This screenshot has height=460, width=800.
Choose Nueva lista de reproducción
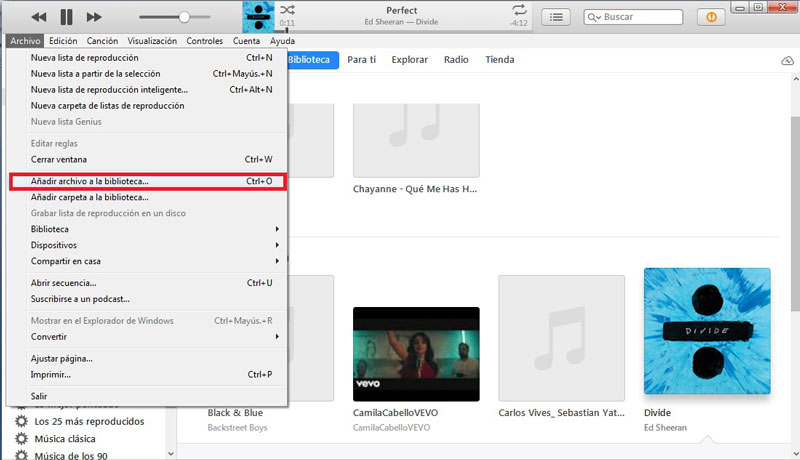pyautogui.click(x=147, y=58)
